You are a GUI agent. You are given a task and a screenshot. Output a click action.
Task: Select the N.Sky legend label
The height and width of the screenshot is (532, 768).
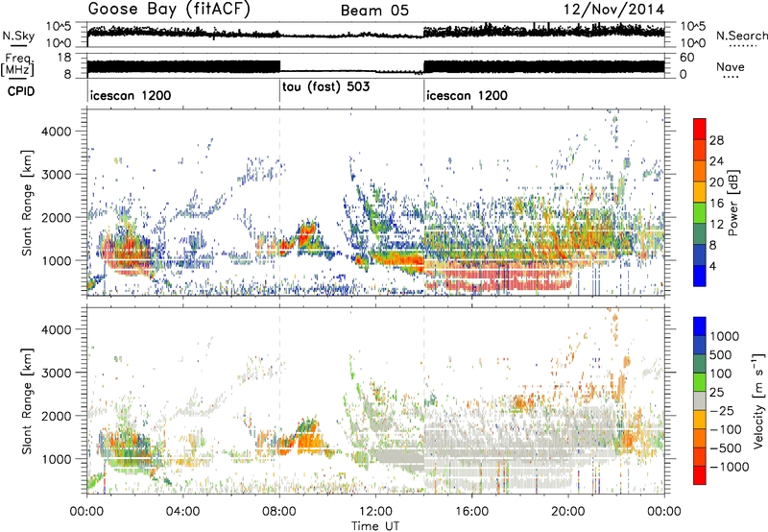pyautogui.click(x=18, y=36)
